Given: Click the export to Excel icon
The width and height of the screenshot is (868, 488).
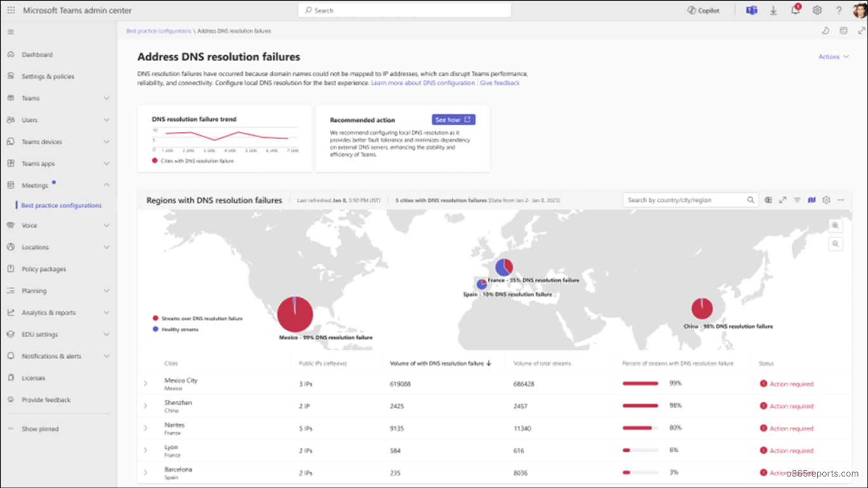Looking at the screenshot, I should click(x=768, y=200).
